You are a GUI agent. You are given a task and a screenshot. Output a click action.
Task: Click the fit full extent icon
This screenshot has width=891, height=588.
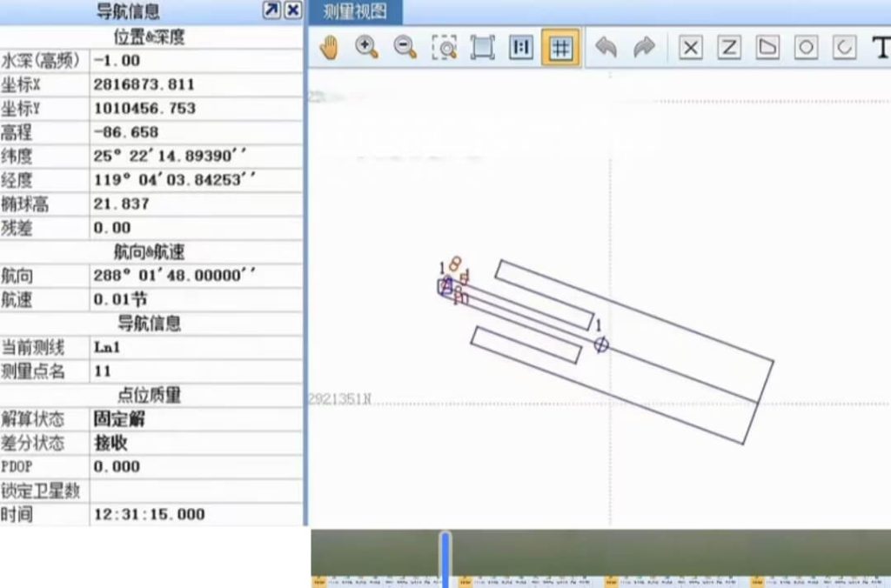[482, 48]
